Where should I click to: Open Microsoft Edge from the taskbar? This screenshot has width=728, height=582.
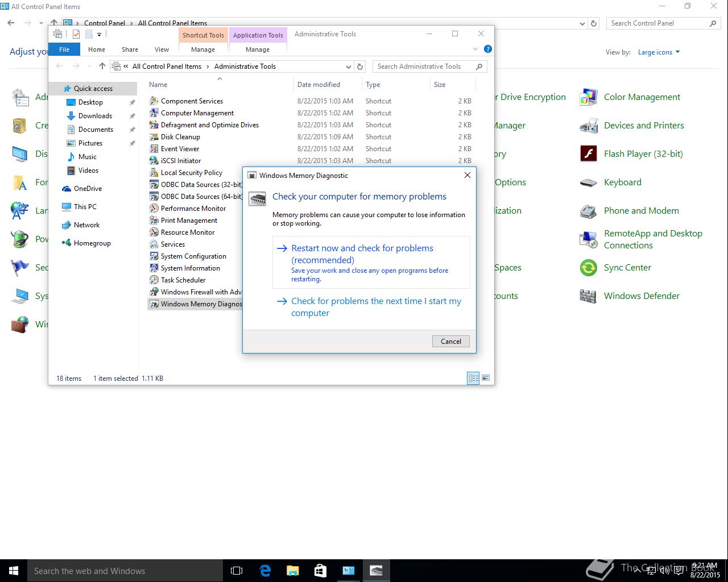[265, 571]
